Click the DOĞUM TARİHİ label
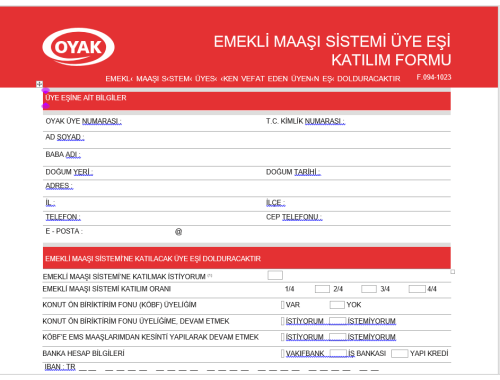500x380 pixels. tap(293, 172)
